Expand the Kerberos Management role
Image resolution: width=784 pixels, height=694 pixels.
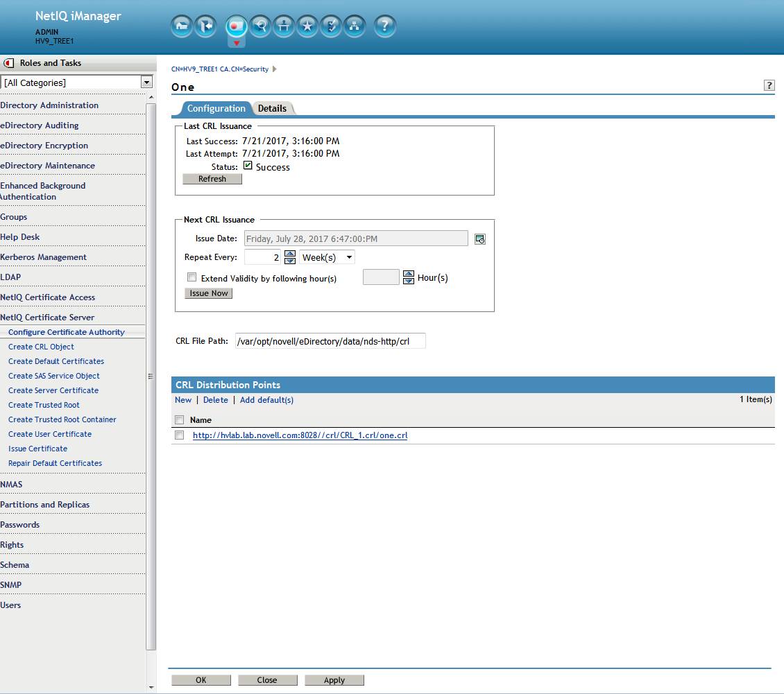(x=44, y=257)
